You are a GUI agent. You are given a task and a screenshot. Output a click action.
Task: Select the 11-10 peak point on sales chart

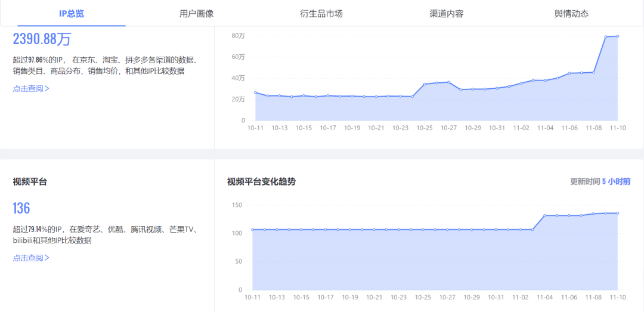point(618,36)
